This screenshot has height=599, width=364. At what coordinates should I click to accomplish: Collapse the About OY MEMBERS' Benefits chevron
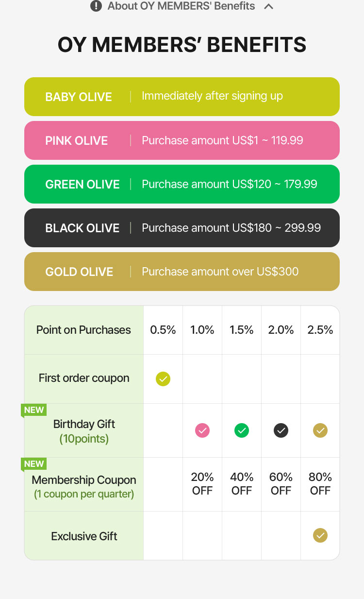tap(269, 7)
